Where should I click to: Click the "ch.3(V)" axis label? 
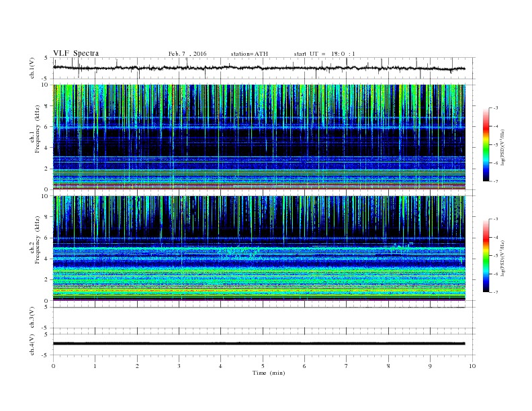pyautogui.click(x=32, y=318)
